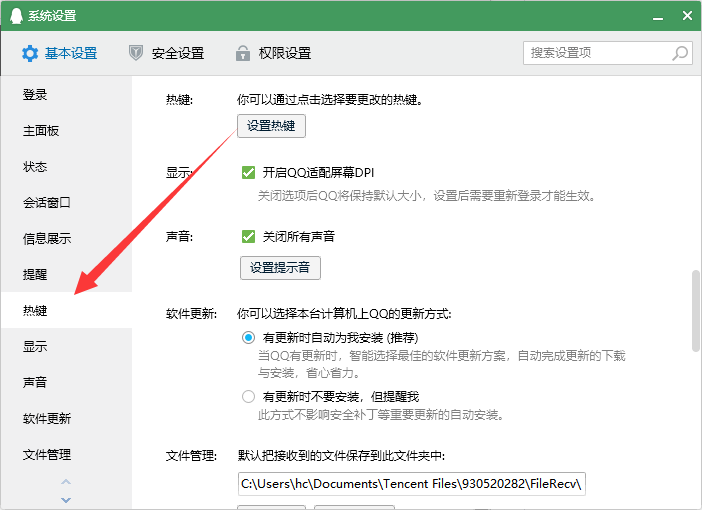Toggle the 开启QQ适配屏幕DPI checkbox
Image resolution: width=702 pixels, height=510 pixels.
[x=248, y=172]
